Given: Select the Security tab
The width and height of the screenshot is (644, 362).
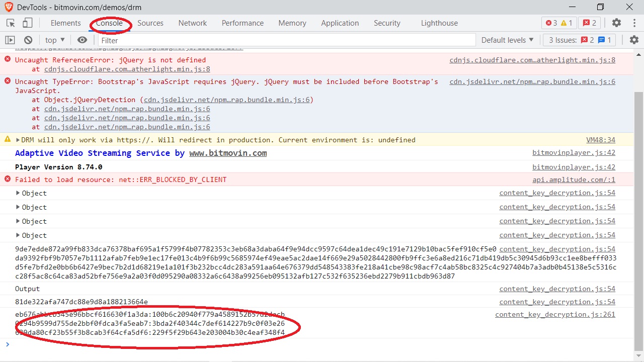Looking at the screenshot, I should click(x=387, y=23).
